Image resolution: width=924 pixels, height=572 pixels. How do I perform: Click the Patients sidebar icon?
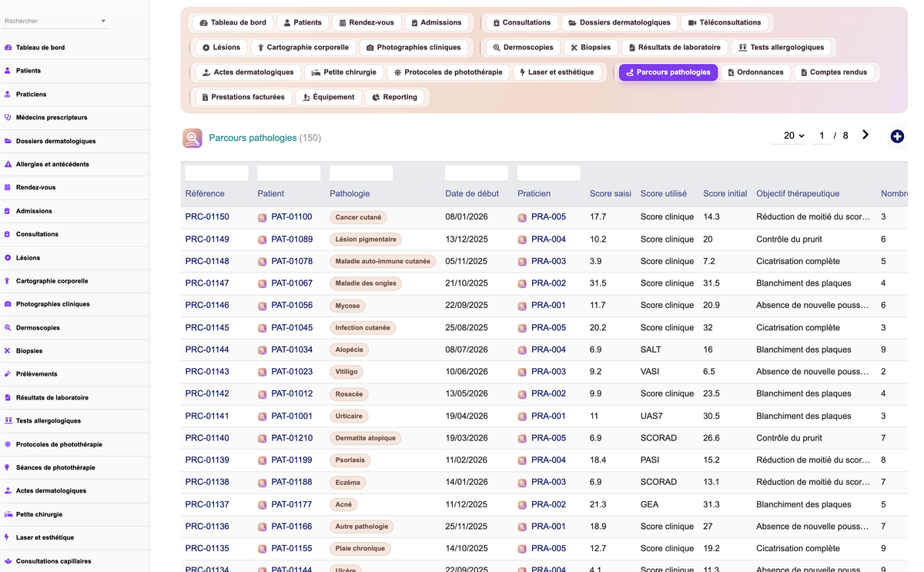tap(8, 71)
